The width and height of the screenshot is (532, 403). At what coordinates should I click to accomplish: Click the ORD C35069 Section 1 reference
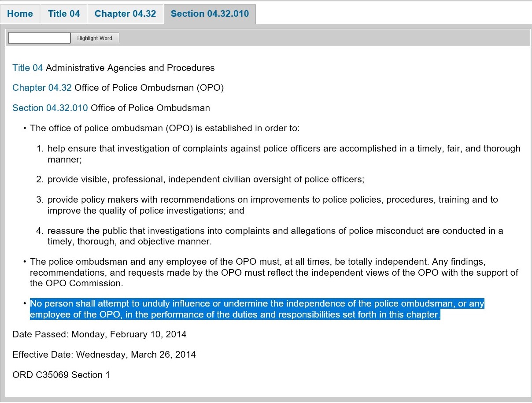click(x=61, y=375)
